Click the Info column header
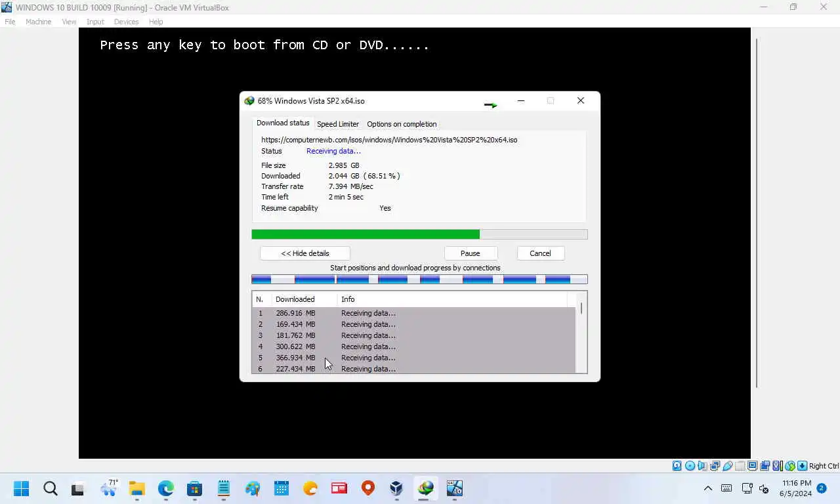The width and height of the screenshot is (840, 504). (x=452, y=299)
